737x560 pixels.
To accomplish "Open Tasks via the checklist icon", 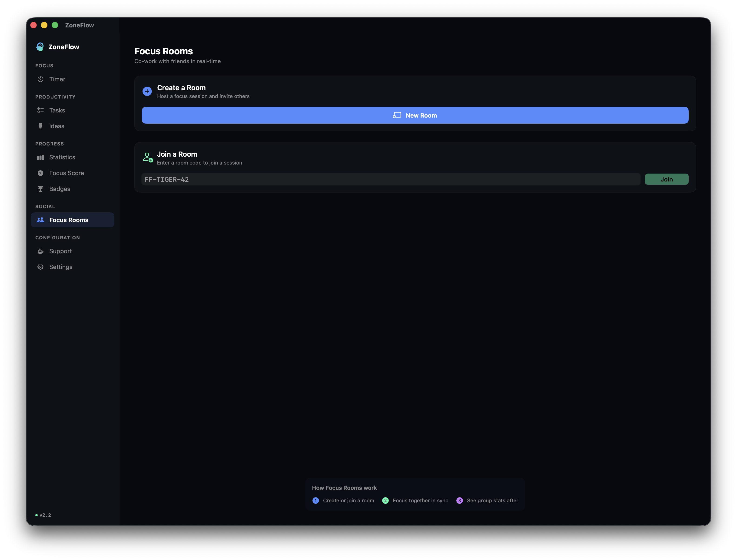I will point(40,110).
